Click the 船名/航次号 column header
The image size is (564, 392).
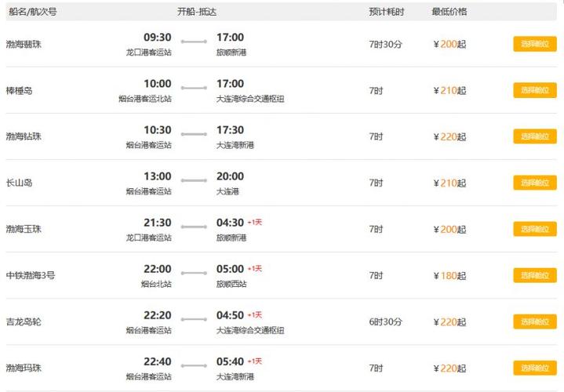pyautogui.click(x=32, y=12)
